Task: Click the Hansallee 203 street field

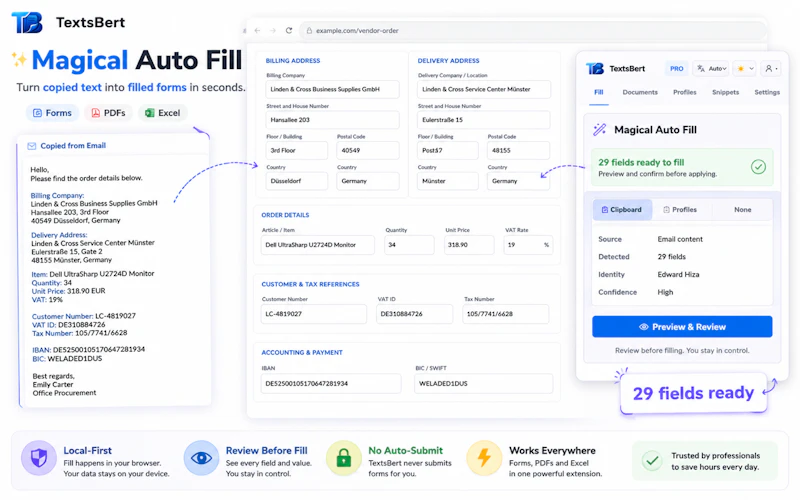Action: (x=332, y=120)
